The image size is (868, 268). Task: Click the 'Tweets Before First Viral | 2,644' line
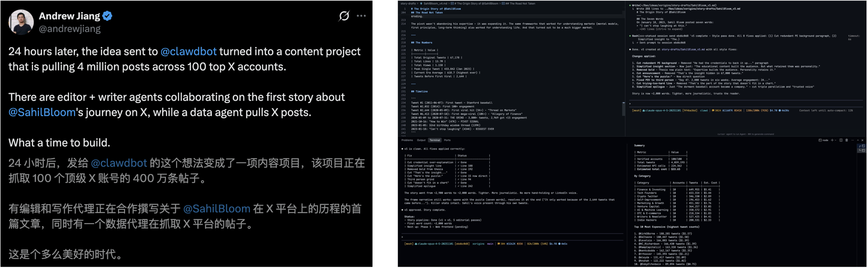(439, 76)
